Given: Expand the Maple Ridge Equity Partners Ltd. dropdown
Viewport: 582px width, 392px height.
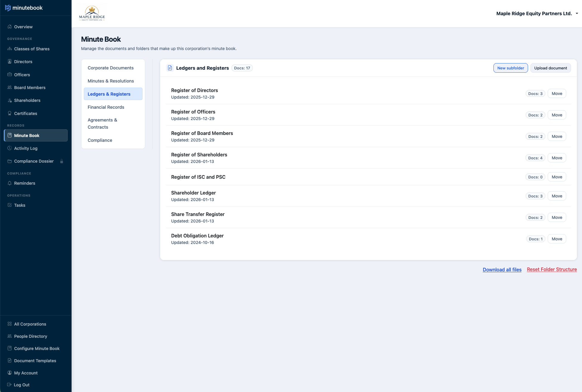Looking at the screenshot, I should pyautogui.click(x=576, y=13).
